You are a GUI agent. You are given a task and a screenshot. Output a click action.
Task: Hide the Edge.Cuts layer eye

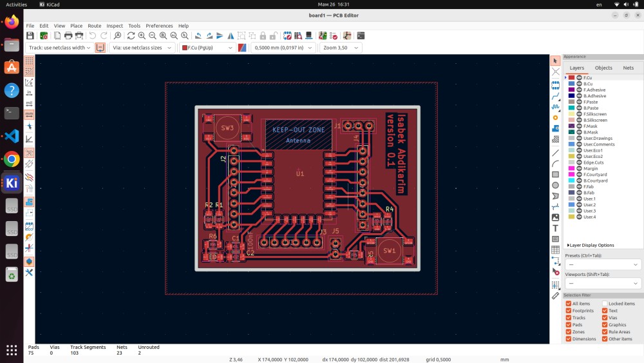pos(579,162)
